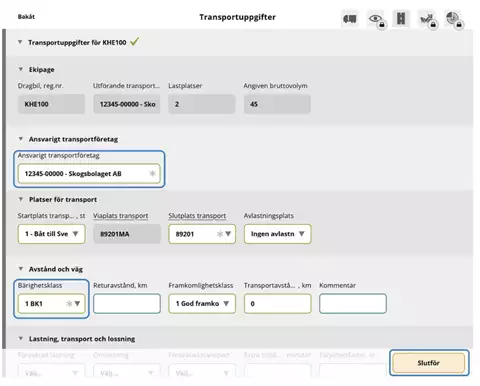This screenshot has height=386, width=480.
Task: Click asterisk in Bärighetsklass field
Action: coord(69,303)
